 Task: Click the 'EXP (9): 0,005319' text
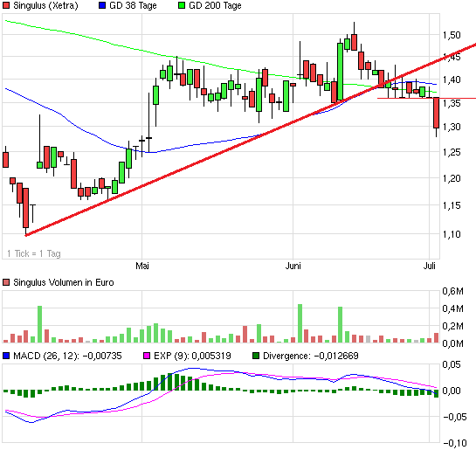point(192,356)
